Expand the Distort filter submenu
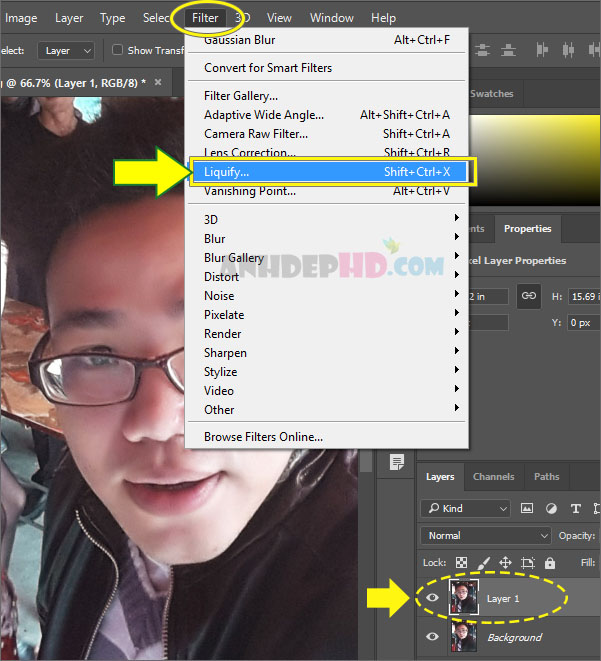Screen dimensions: 601x661 coord(327,277)
